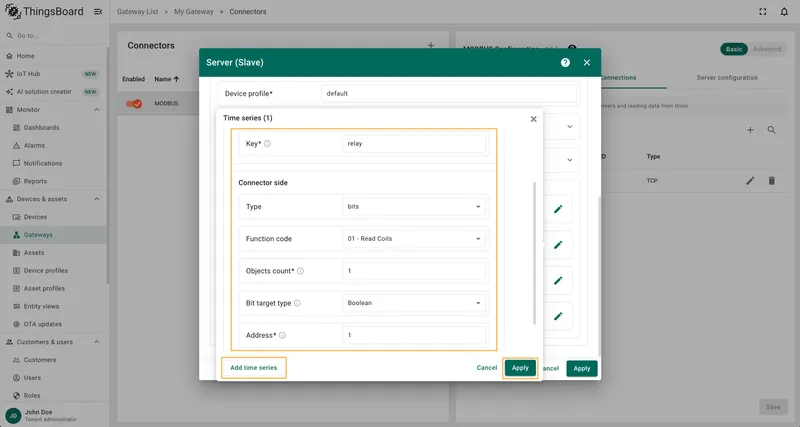Close the Time series panel
800x427 pixels.
[533, 119]
